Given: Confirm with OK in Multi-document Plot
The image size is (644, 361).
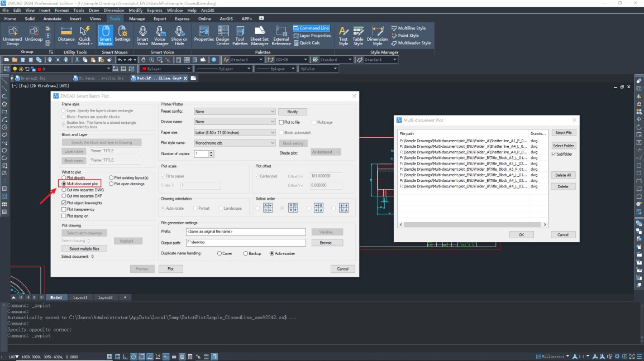Looking at the screenshot, I should [x=521, y=235].
